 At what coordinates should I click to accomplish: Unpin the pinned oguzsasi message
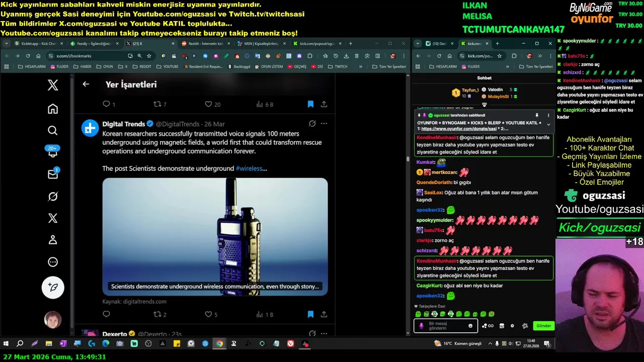537,115
